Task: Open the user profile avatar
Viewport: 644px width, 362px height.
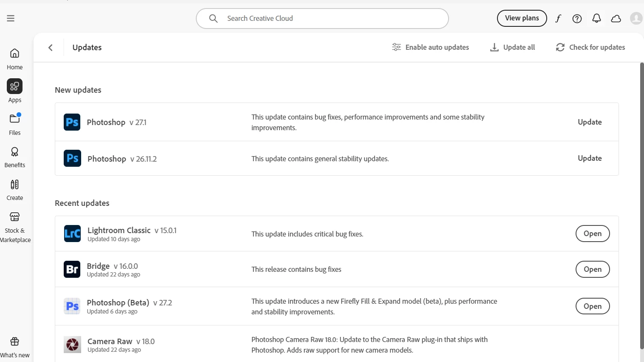Action: pyautogui.click(x=636, y=18)
